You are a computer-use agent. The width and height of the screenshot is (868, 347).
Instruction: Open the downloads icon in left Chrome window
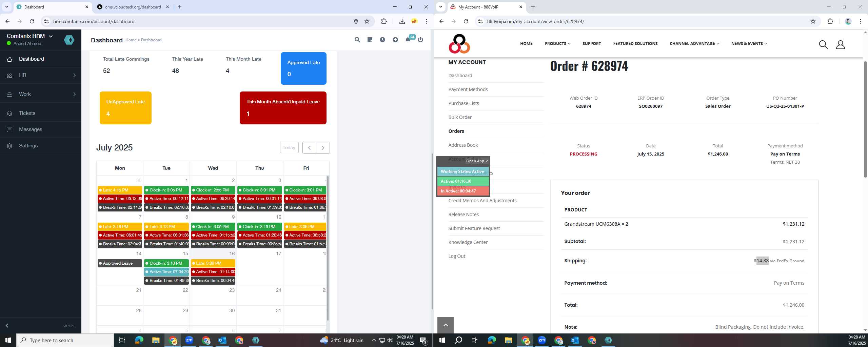[402, 21]
